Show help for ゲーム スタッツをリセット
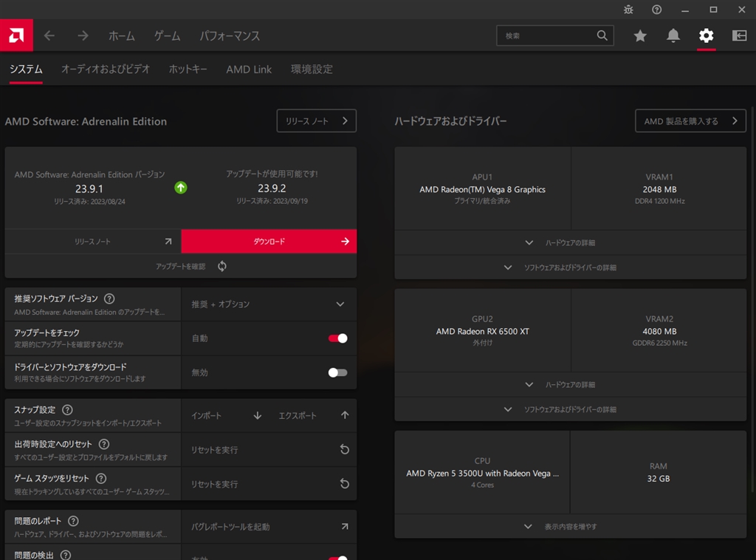This screenshot has height=560, width=756. [x=100, y=479]
